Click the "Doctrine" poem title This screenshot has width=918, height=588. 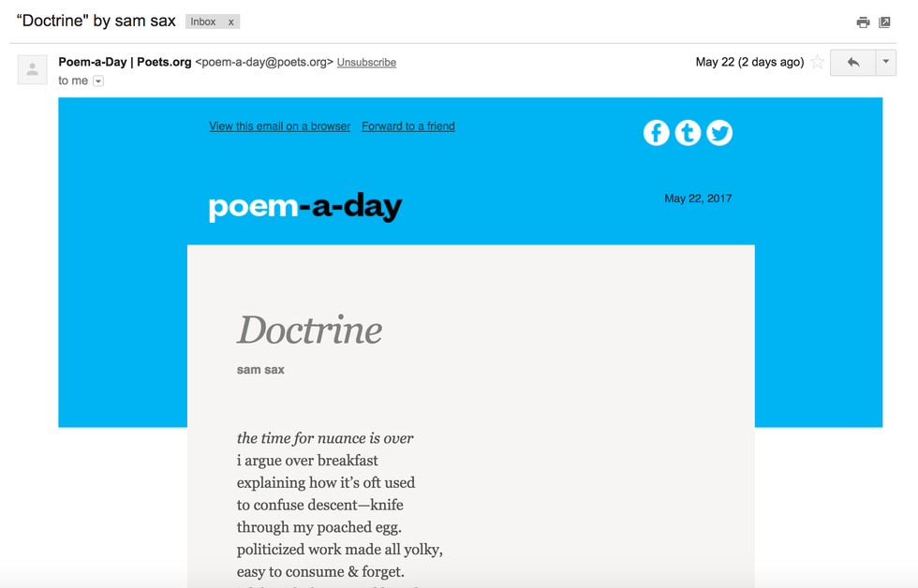click(x=309, y=330)
